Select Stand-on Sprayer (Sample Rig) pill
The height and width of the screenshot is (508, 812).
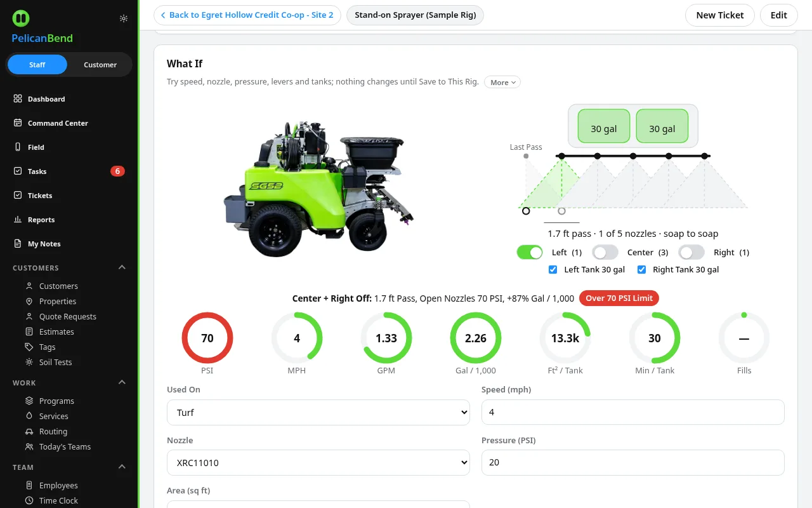(x=416, y=15)
